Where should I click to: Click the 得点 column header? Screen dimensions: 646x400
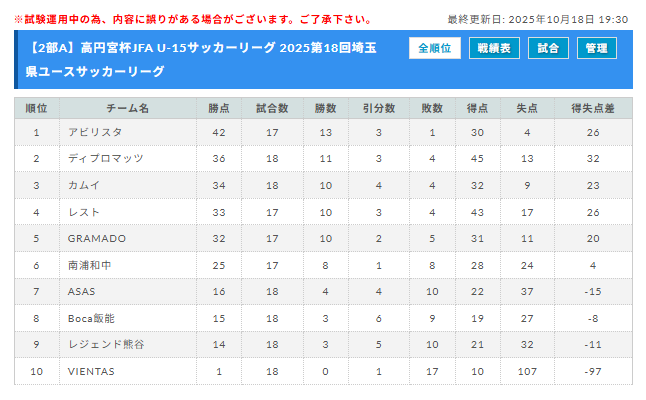477,107
